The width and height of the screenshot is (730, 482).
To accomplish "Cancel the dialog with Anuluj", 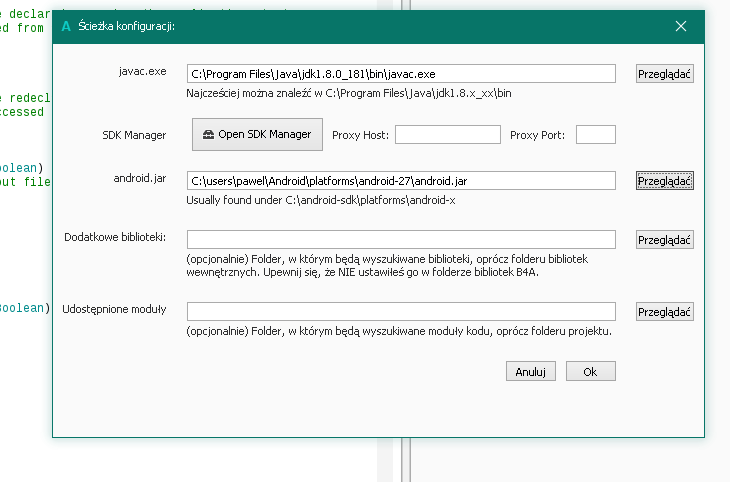I will (x=530, y=371).
